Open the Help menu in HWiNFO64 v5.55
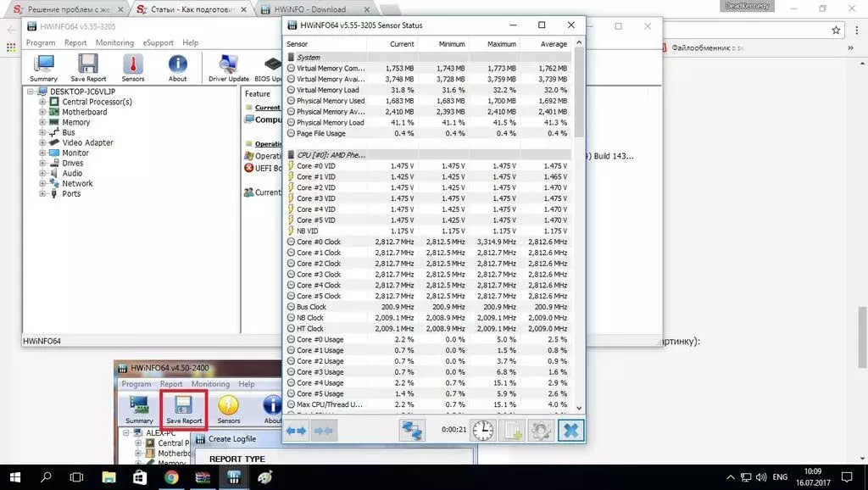This screenshot has width=868, height=490. click(x=191, y=42)
